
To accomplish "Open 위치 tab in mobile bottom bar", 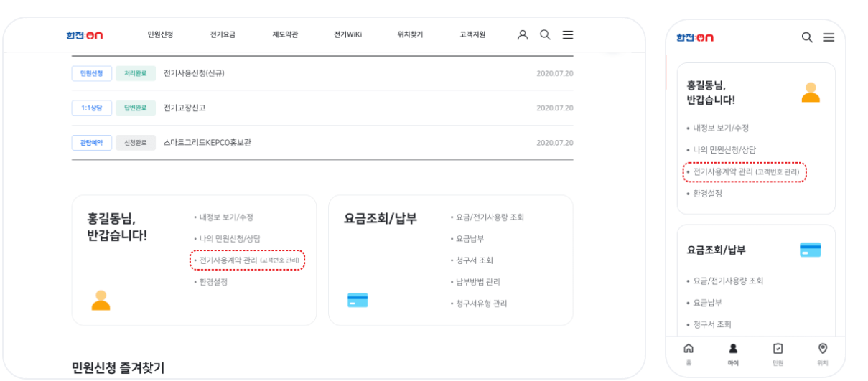I will click(x=823, y=354).
